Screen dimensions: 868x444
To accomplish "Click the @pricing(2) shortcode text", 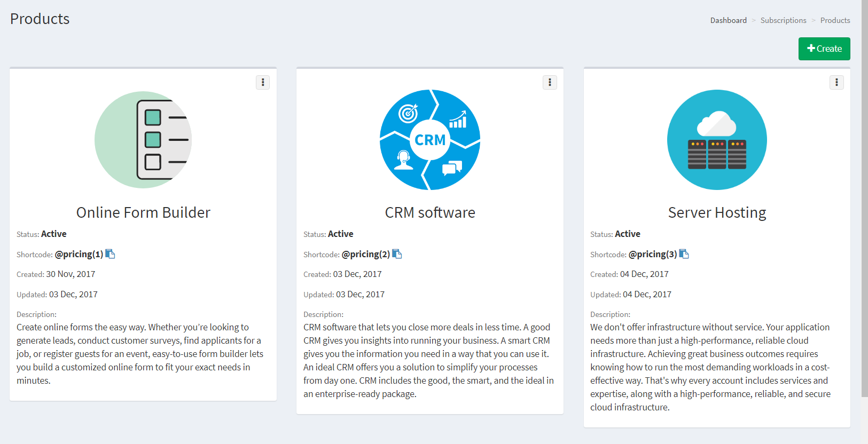I will tap(366, 254).
